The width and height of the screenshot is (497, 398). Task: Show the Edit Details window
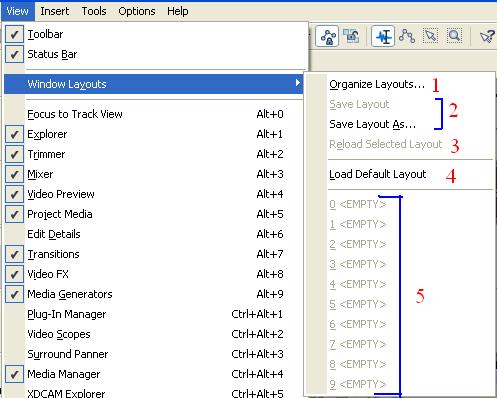coord(153,234)
